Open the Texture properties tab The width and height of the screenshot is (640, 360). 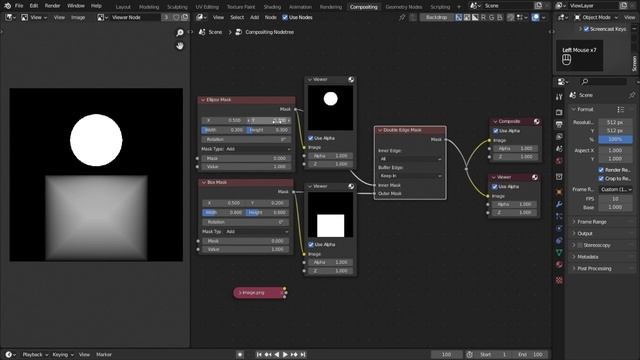click(559, 280)
